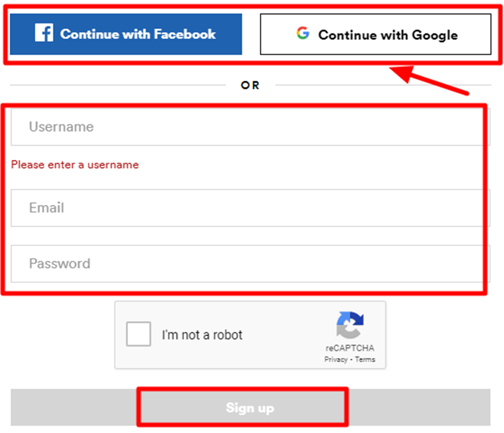The width and height of the screenshot is (504, 433).
Task: Open the reCAPTCHA Terms link
Action: [365, 359]
